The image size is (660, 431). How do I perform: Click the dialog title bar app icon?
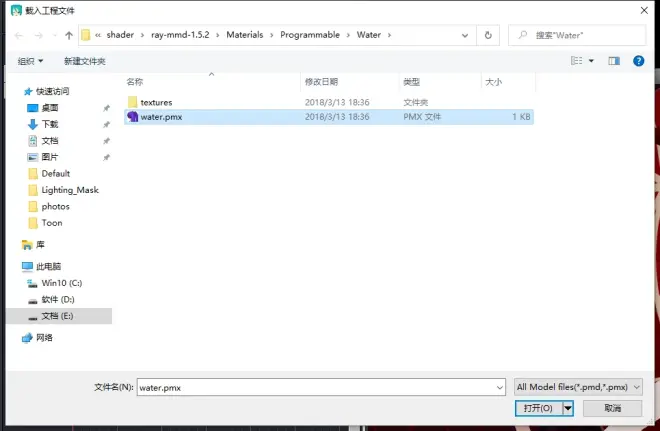16,11
